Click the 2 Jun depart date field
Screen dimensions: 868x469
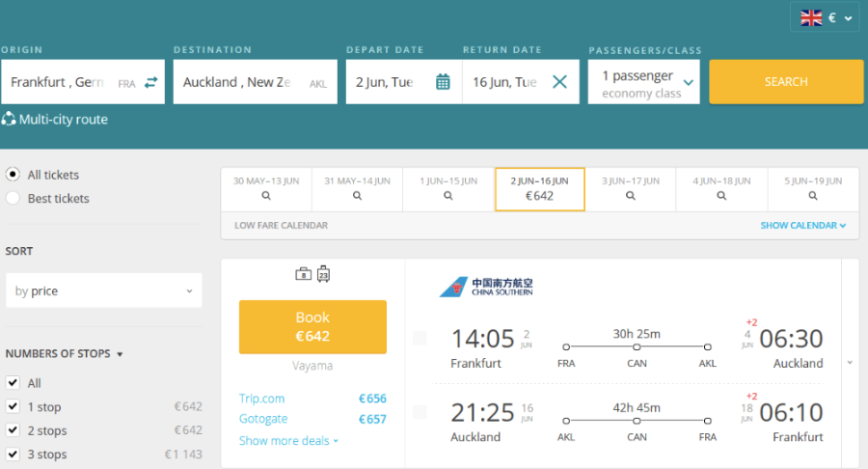point(403,82)
